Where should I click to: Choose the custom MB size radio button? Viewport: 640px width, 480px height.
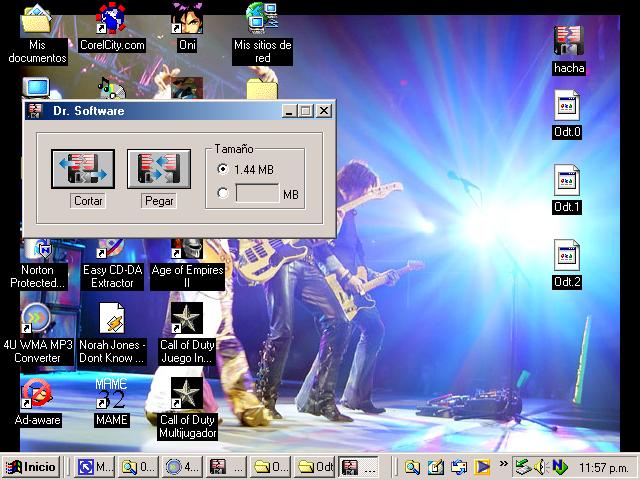click(x=222, y=194)
